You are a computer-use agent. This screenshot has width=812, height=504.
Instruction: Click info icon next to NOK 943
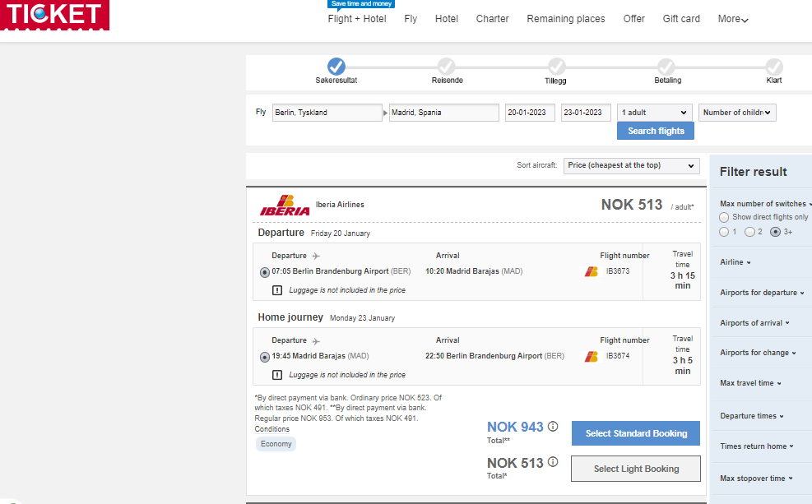tap(553, 427)
